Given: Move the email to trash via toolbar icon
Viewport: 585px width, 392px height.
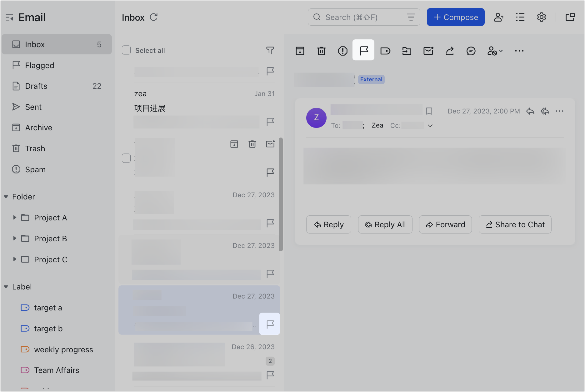Looking at the screenshot, I should point(321,50).
